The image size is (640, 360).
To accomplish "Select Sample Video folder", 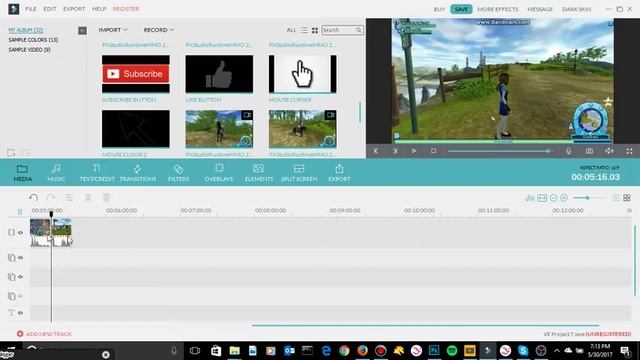I will (29, 50).
